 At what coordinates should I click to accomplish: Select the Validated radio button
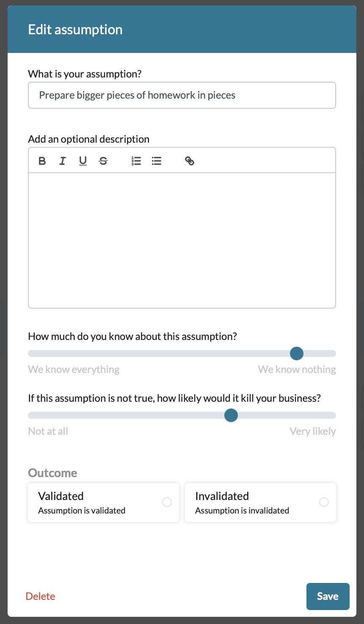click(167, 502)
